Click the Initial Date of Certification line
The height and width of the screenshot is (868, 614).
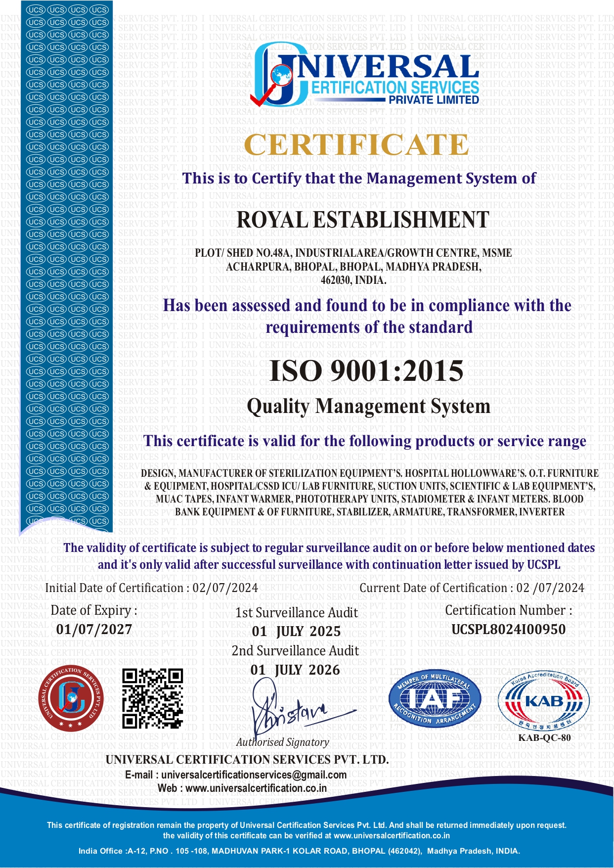(151, 588)
